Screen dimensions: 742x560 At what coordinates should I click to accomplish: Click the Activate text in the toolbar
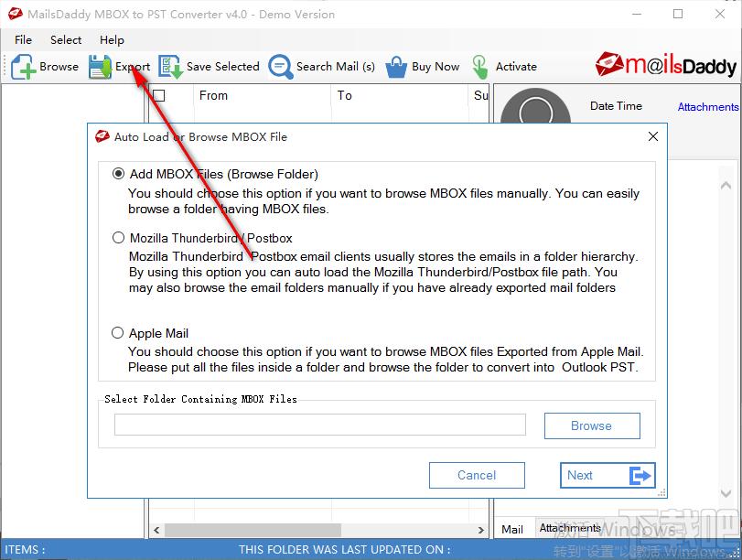516,67
